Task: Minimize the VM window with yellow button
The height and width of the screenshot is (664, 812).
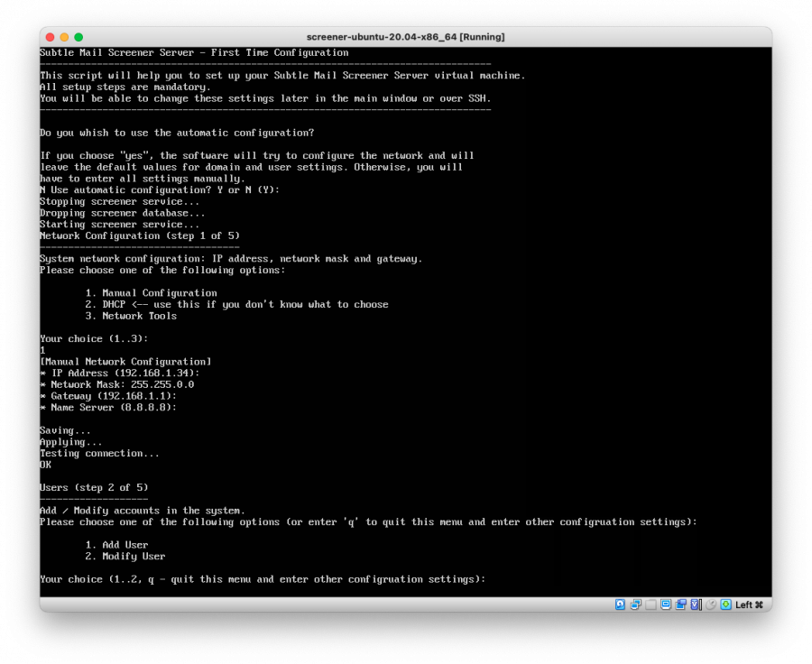Action: [x=64, y=37]
